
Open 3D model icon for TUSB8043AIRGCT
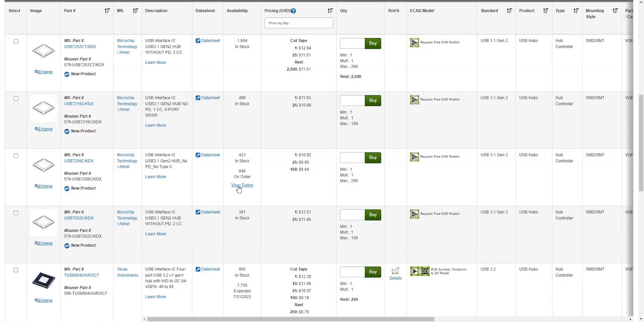[x=425, y=271]
